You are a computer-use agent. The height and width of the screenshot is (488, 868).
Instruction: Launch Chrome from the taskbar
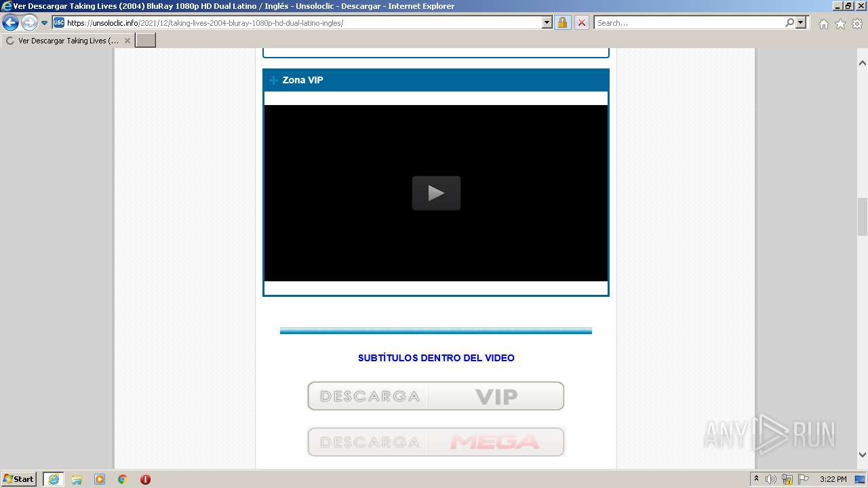point(123,479)
